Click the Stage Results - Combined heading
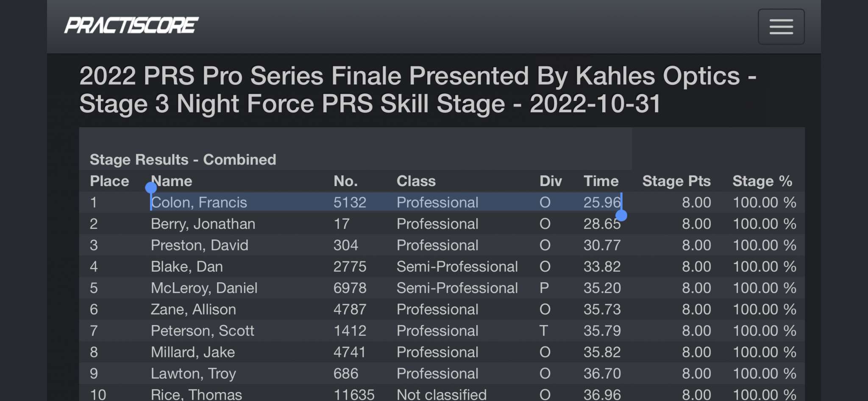 (x=183, y=160)
